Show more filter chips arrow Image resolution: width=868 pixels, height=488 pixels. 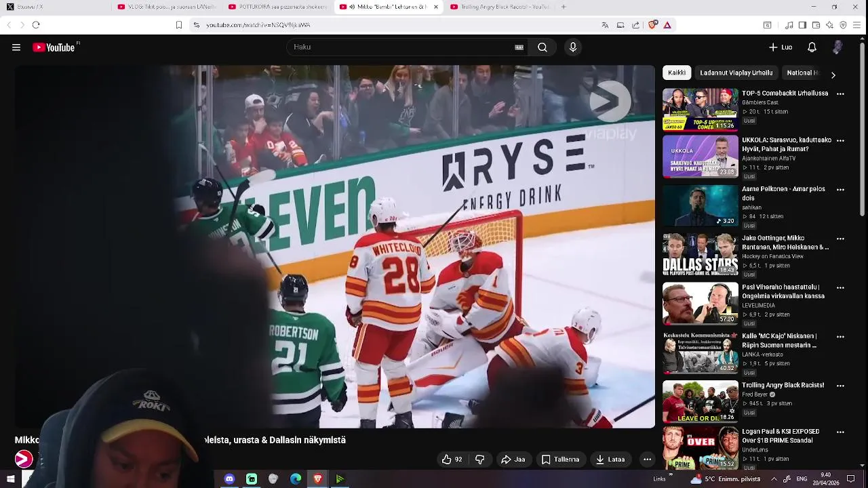point(833,75)
